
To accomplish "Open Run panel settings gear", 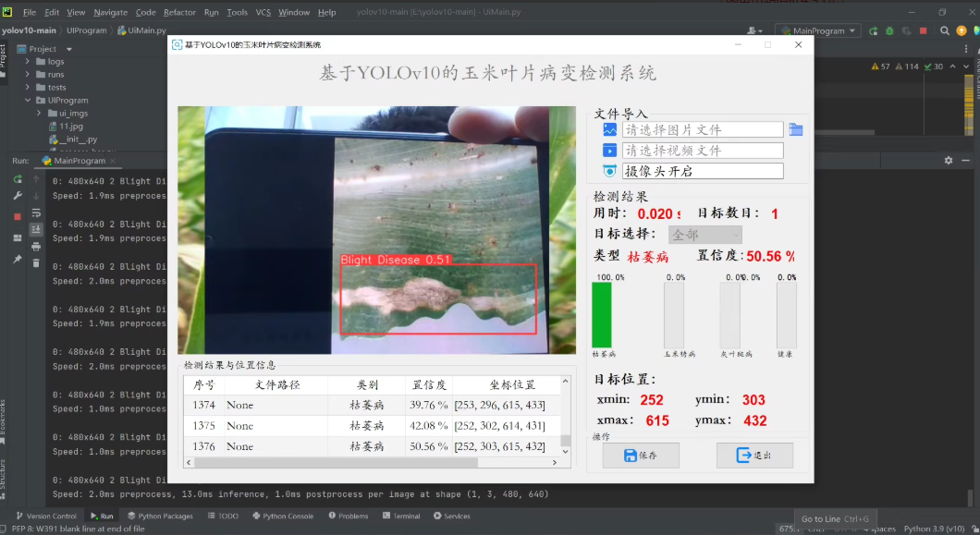I will [x=949, y=161].
